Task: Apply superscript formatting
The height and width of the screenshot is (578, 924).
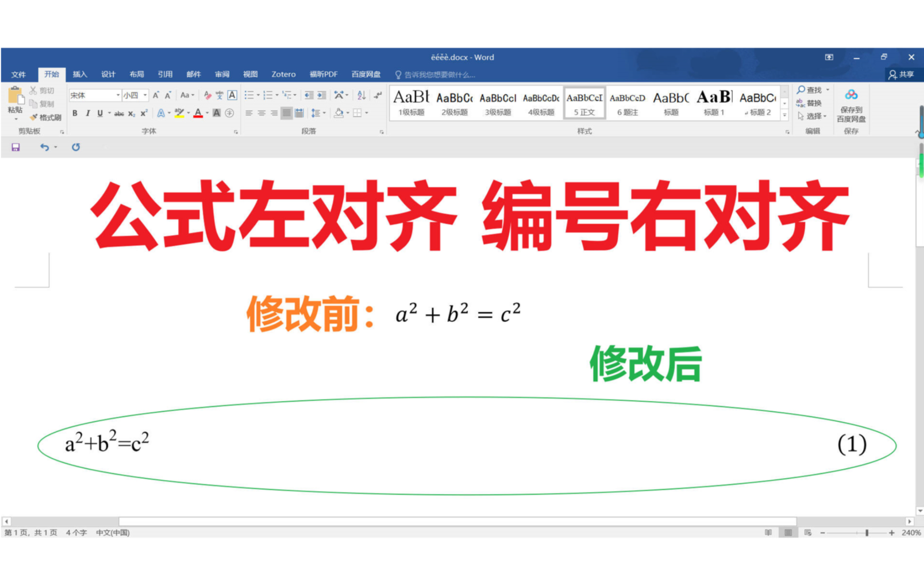Action: click(x=144, y=114)
